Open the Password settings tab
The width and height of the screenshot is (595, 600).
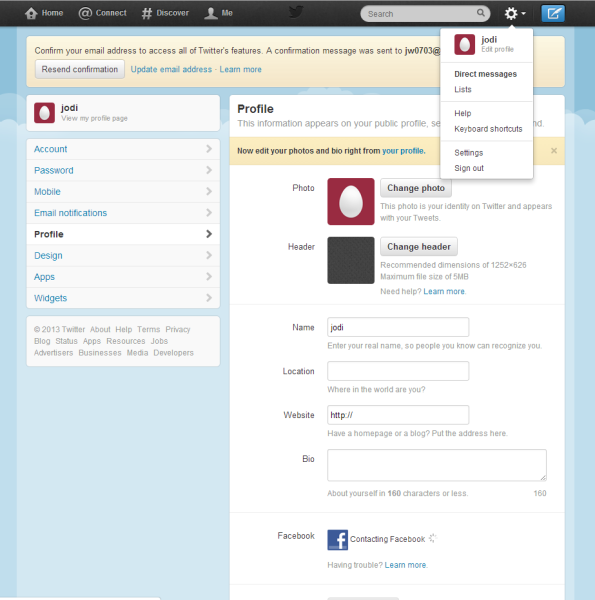pyautogui.click(x=123, y=170)
